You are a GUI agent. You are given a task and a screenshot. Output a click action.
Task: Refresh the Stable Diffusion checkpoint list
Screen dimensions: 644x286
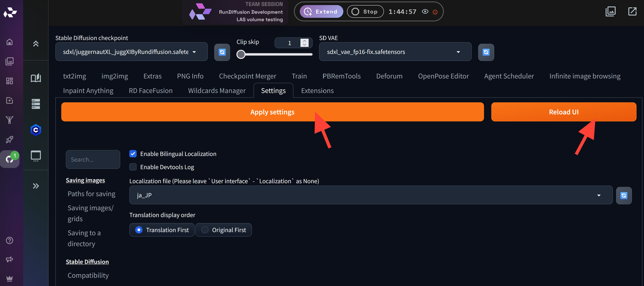point(222,52)
